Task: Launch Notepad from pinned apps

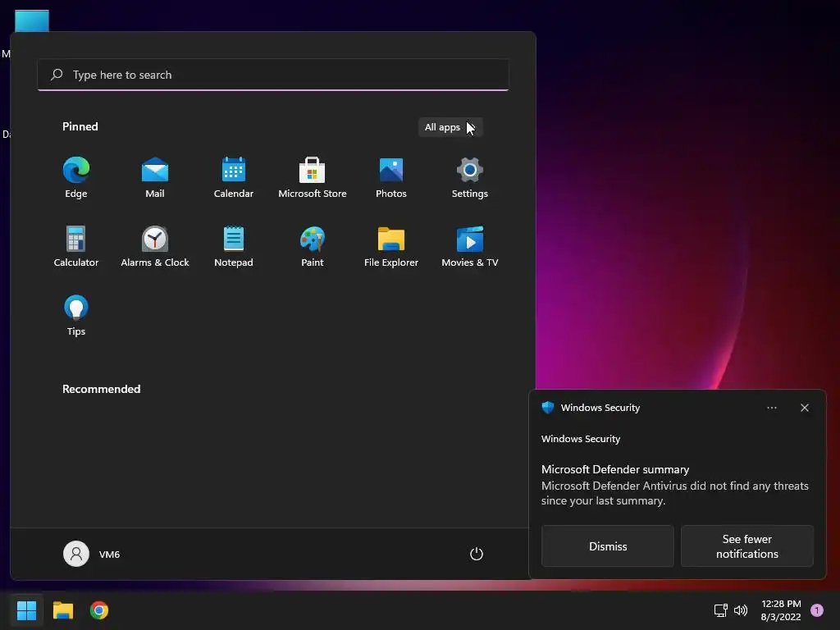Action: click(234, 246)
